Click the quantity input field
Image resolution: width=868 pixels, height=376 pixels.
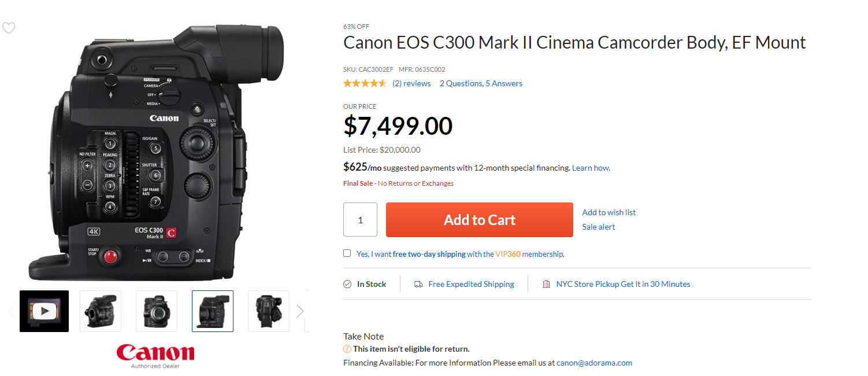360,220
